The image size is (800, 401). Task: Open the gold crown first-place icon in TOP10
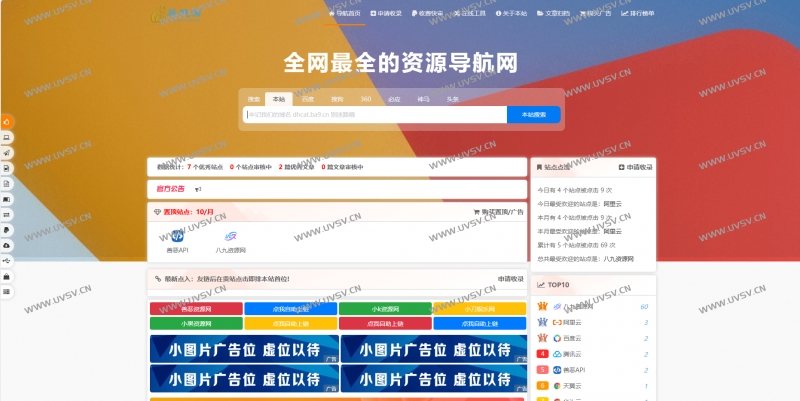coord(542,306)
